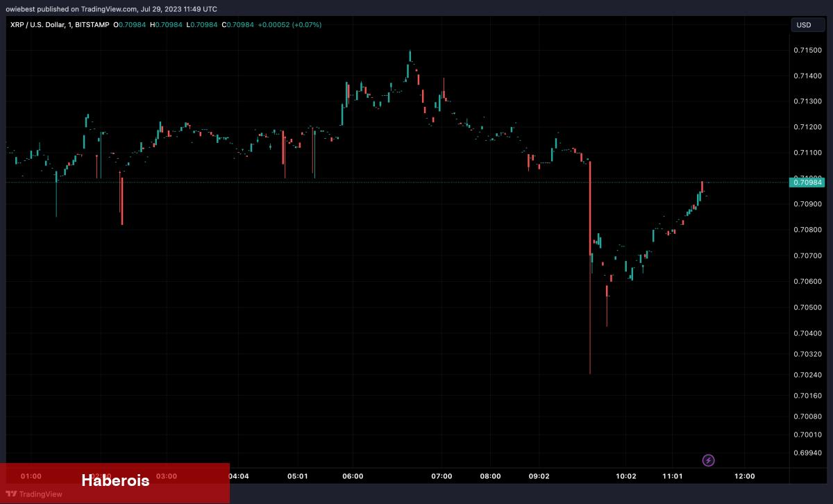This screenshot has height=504, width=833.
Task: Click the 0.70500 price axis label
Action: [808, 307]
